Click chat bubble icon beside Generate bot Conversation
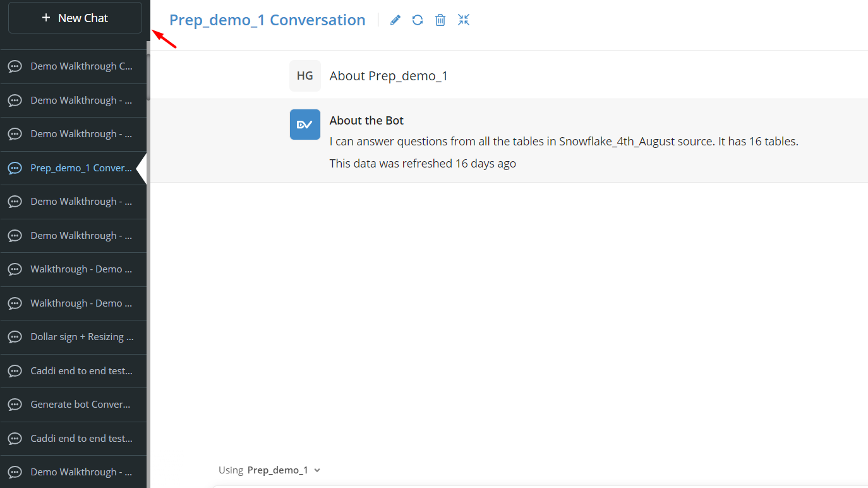The image size is (868, 488). pos(15,405)
